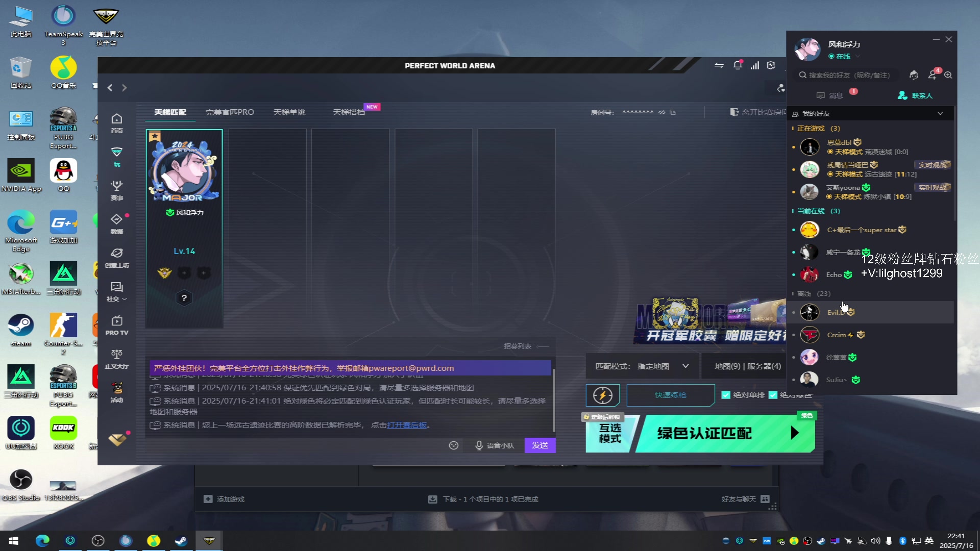Expand the 匹配模式 指定地图 dropdown

642,366
